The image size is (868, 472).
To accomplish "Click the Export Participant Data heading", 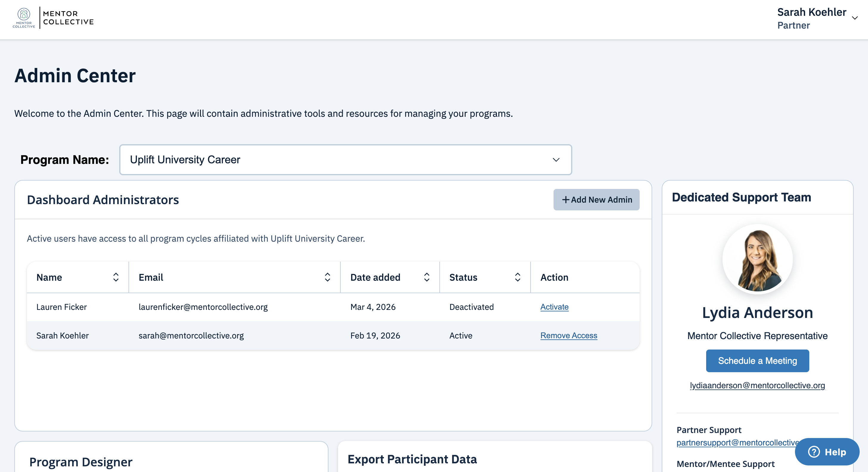I will click(x=412, y=459).
